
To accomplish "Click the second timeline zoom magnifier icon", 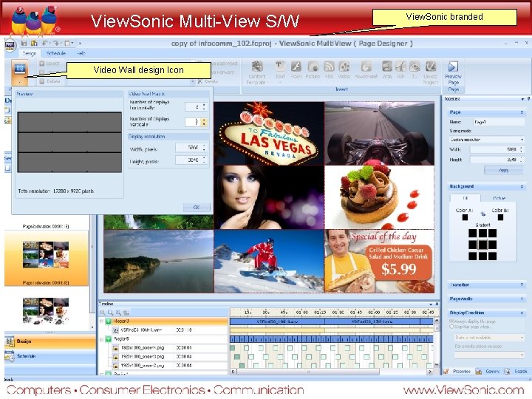I will click(x=110, y=313).
